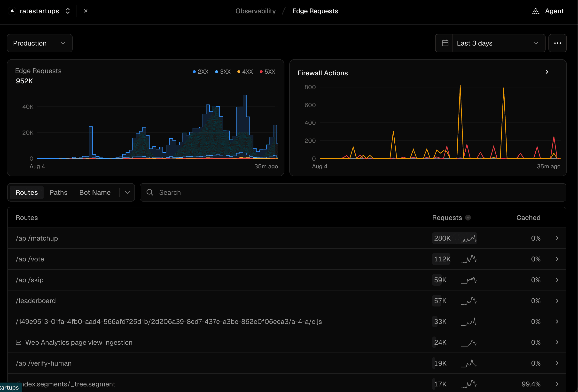The image size is (578, 392).
Task: Click the 112K requests value
Action: (x=442, y=259)
